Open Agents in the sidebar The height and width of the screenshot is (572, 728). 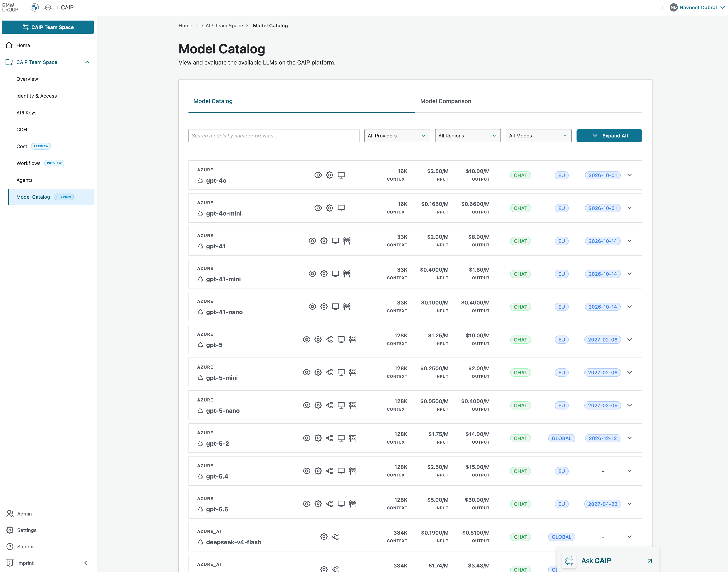(x=24, y=180)
